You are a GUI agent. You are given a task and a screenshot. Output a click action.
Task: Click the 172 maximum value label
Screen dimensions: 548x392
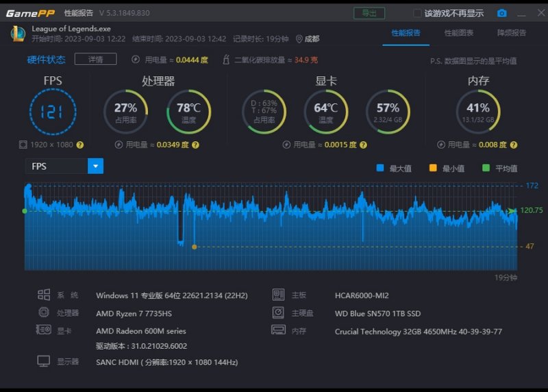click(x=532, y=186)
